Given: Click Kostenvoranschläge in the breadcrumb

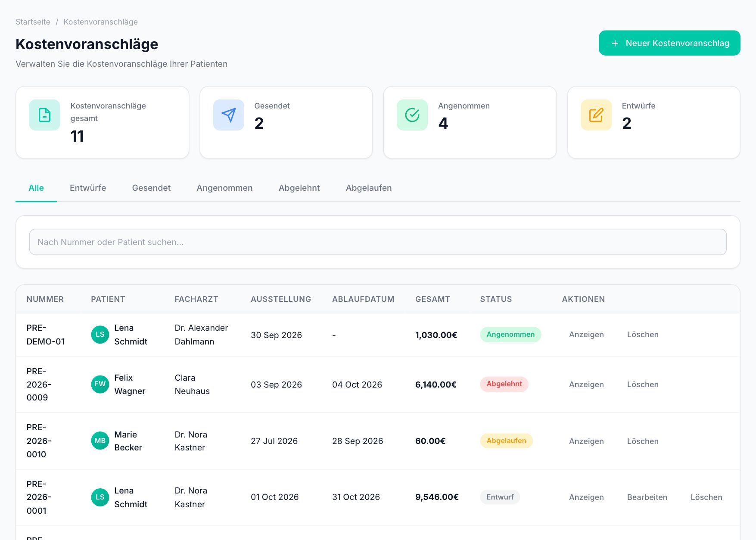Looking at the screenshot, I should point(101,22).
